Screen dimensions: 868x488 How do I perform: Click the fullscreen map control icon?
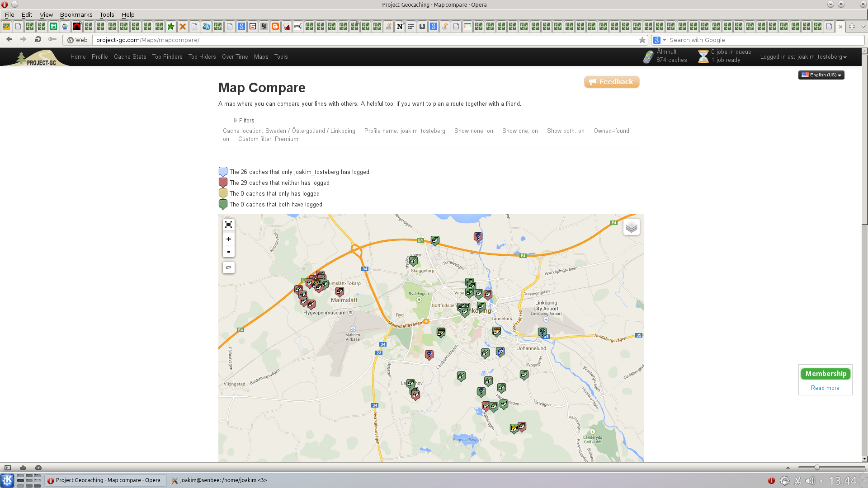pyautogui.click(x=229, y=225)
